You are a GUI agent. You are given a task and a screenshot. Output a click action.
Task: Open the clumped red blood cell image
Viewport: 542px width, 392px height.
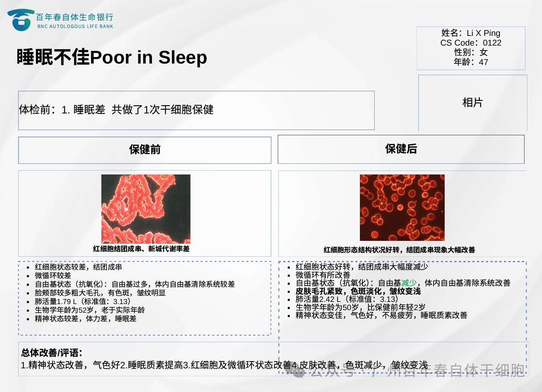146,209
